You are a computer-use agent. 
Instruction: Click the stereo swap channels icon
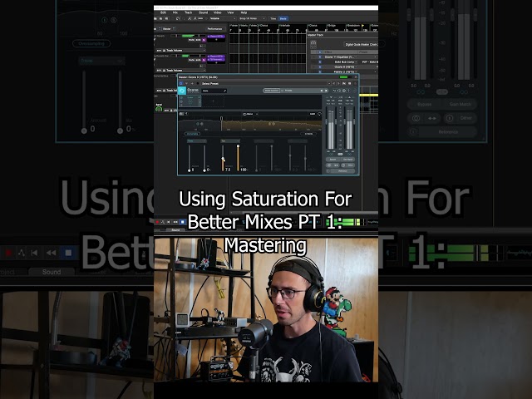pos(336,165)
